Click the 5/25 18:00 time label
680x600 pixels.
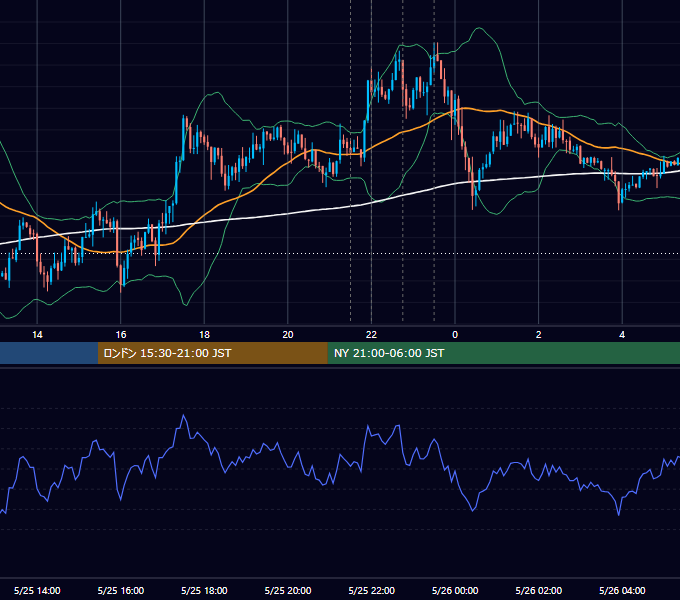coord(204,590)
